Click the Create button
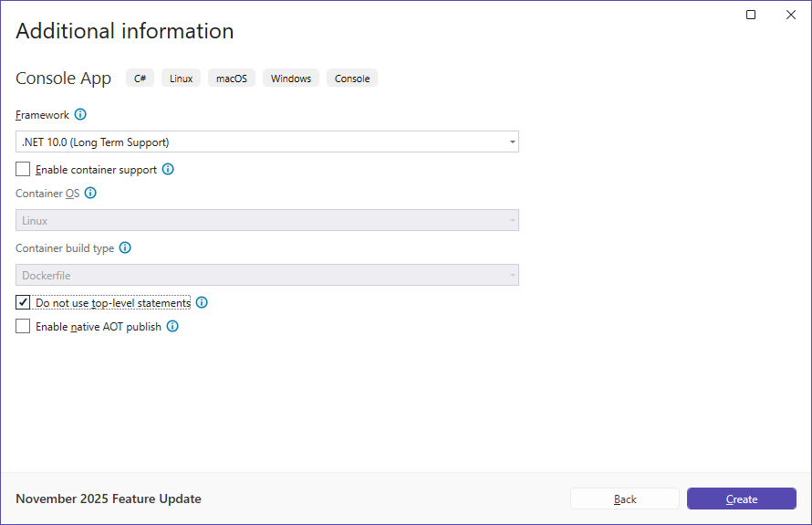 pyautogui.click(x=742, y=499)
